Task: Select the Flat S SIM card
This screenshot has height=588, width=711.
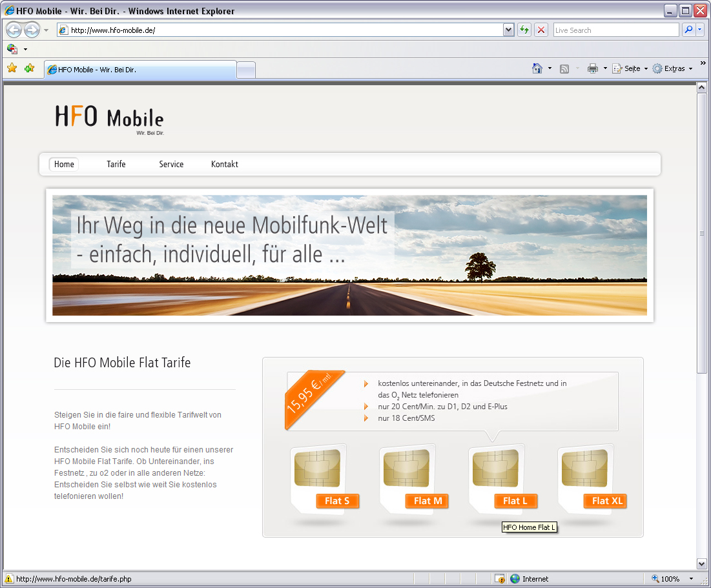Action: point(324,478)
